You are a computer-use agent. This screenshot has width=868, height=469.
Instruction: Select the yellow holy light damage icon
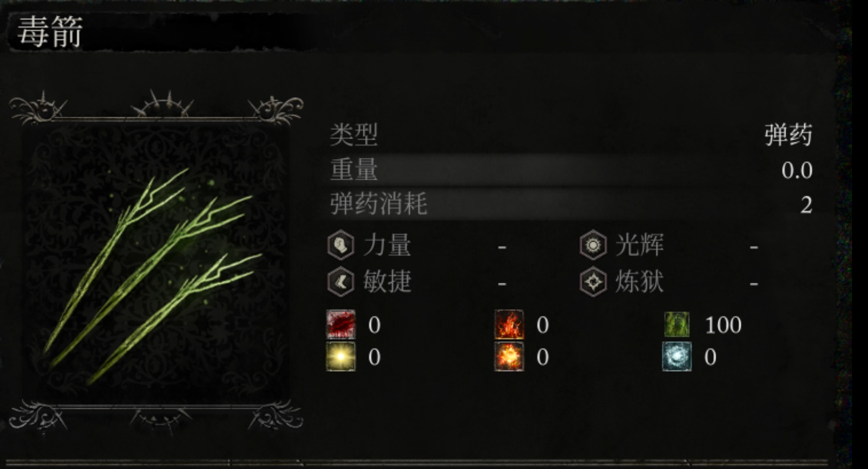[342, 356]
